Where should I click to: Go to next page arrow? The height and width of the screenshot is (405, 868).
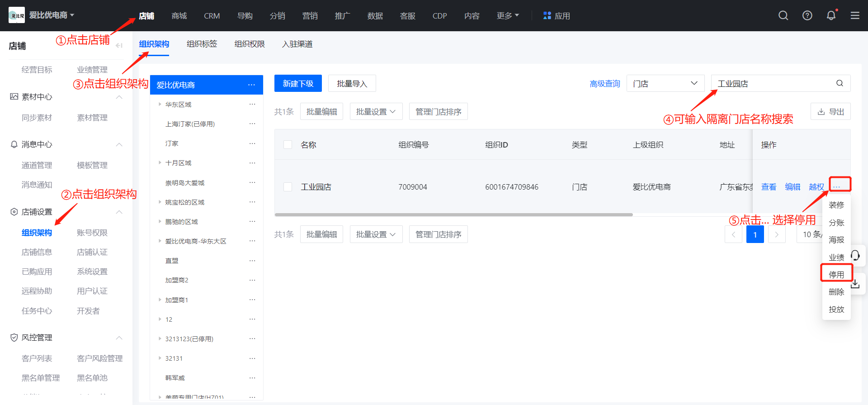pyautogui.click(x=777, y=234)
